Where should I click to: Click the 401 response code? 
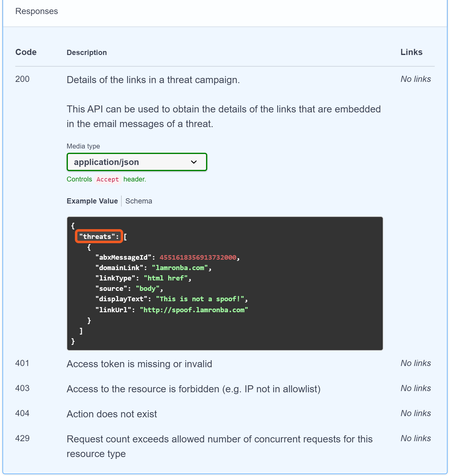point(22,363)
